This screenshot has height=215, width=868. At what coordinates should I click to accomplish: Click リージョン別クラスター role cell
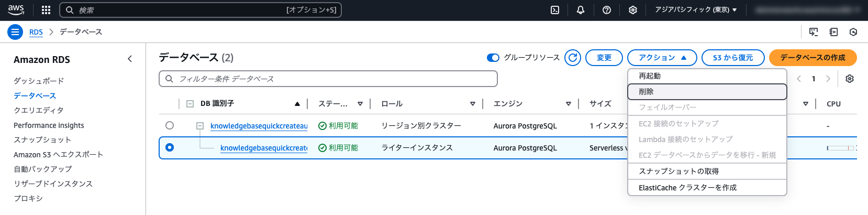pyautogui.click(x=421, y=126)
